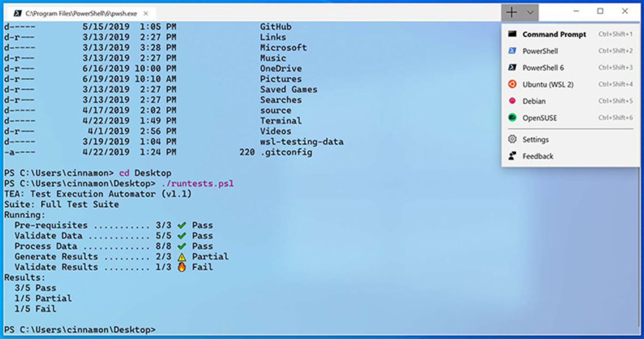Open Settings from the terminal menu

535,139
